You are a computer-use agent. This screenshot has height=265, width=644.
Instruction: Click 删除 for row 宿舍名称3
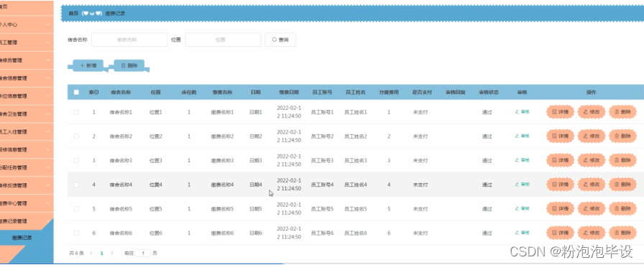coord(622,160)
